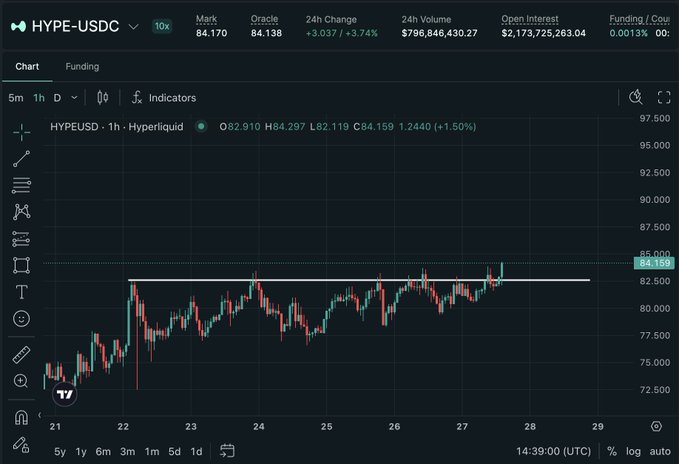Open the horizontal lines Fib tool
Screen dimensions: 679x464
[21, 185]
